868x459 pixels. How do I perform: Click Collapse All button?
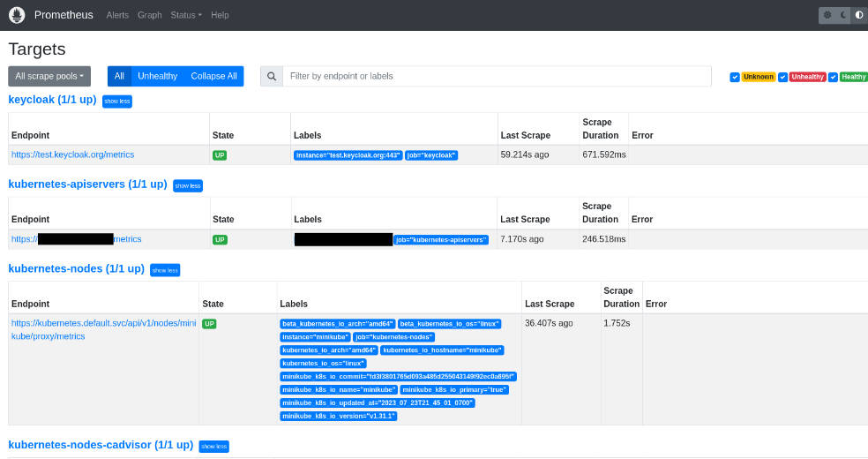pyautogui.click(x=213, y=77)
